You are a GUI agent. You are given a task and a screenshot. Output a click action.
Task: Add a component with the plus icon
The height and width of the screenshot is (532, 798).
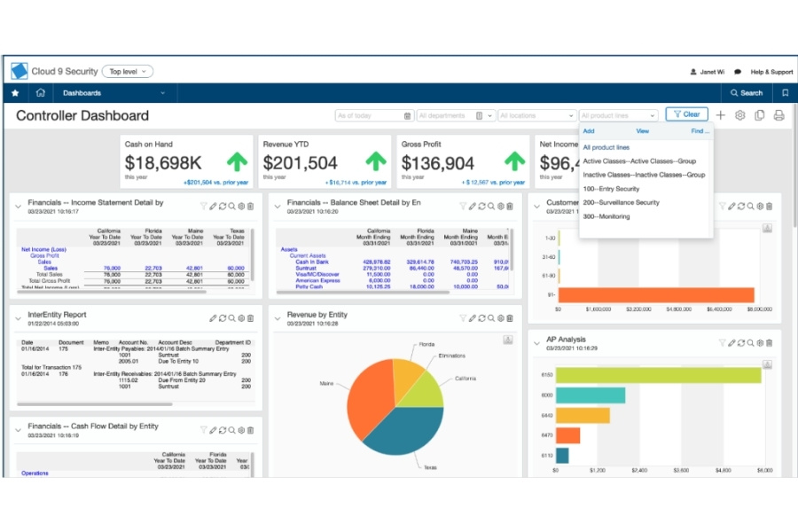pos(720,115)
